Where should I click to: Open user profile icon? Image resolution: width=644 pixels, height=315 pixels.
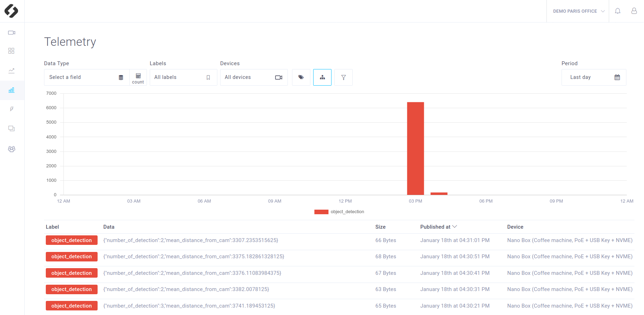click(x=634, y=11)
